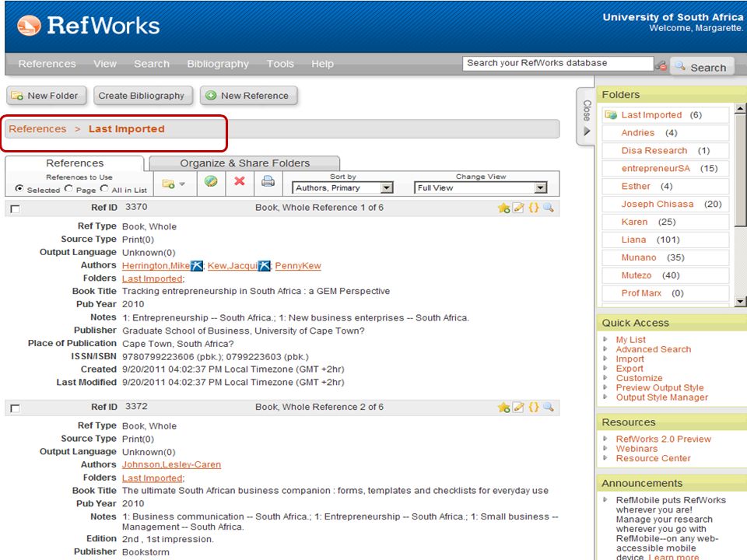Open the Sort by Authors, Primary dropdown
747x560 pixels.
pyautogui.click(x=342, y=187)
